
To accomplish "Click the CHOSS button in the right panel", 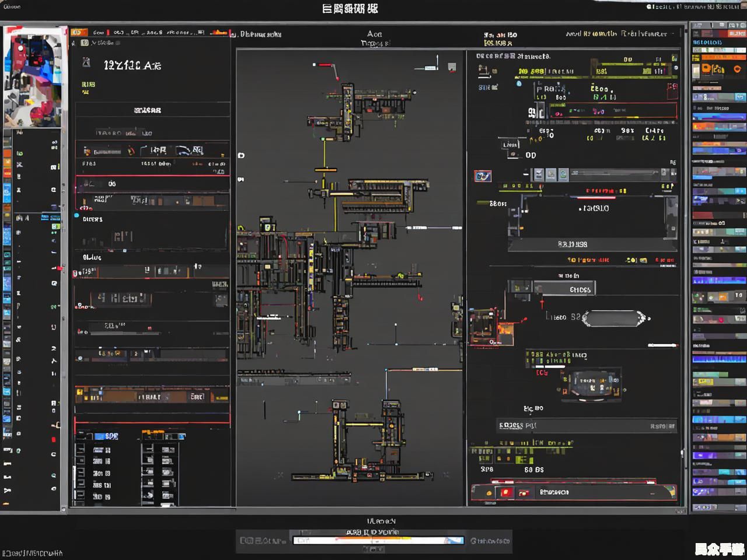I will (x=579, y=289).
